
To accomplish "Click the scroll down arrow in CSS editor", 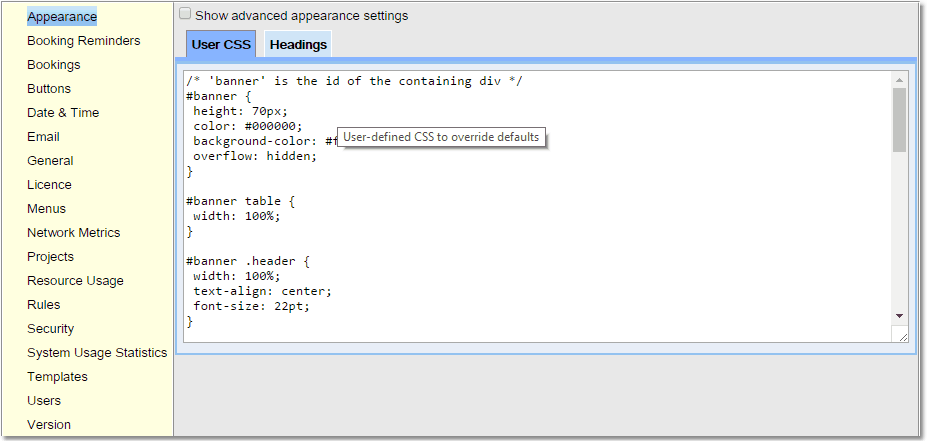I will [x=899, y=315].
